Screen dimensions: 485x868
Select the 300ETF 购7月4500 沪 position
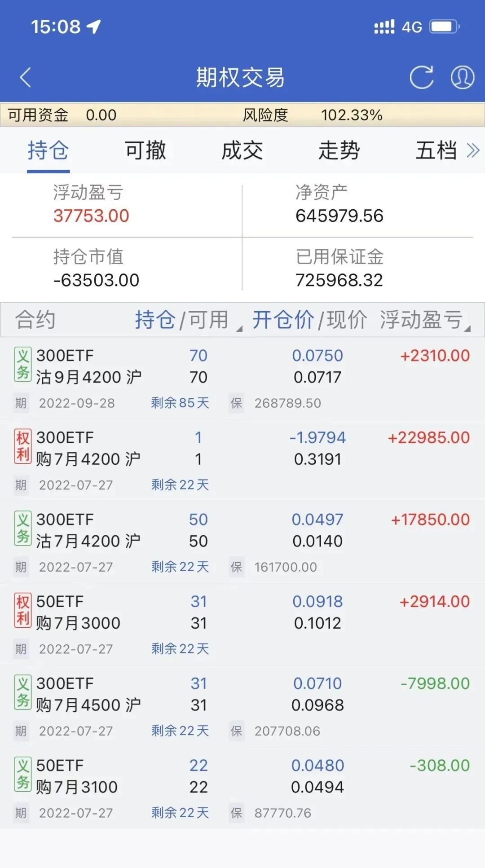tap(242, 695)
